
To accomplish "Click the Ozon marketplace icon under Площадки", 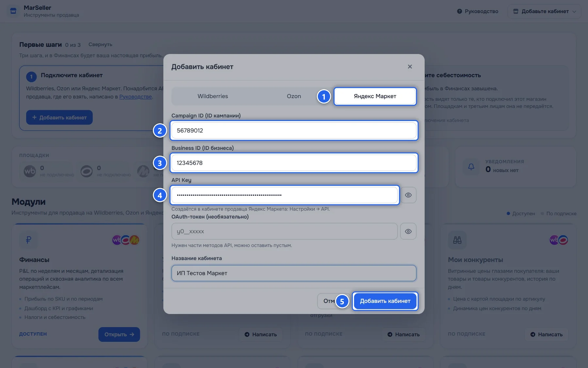I will pos(87,171).
